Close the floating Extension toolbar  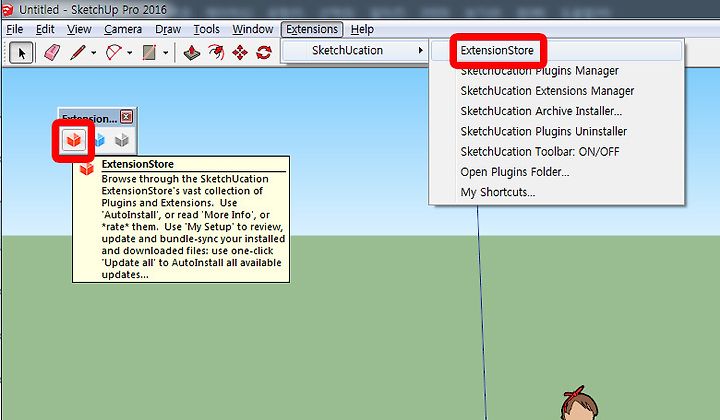tap(126, 117)
